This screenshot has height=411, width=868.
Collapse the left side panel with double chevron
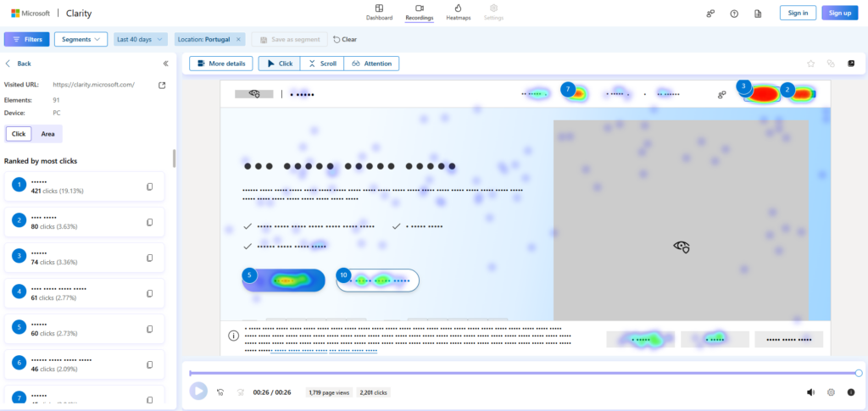[x=165, y=64]
